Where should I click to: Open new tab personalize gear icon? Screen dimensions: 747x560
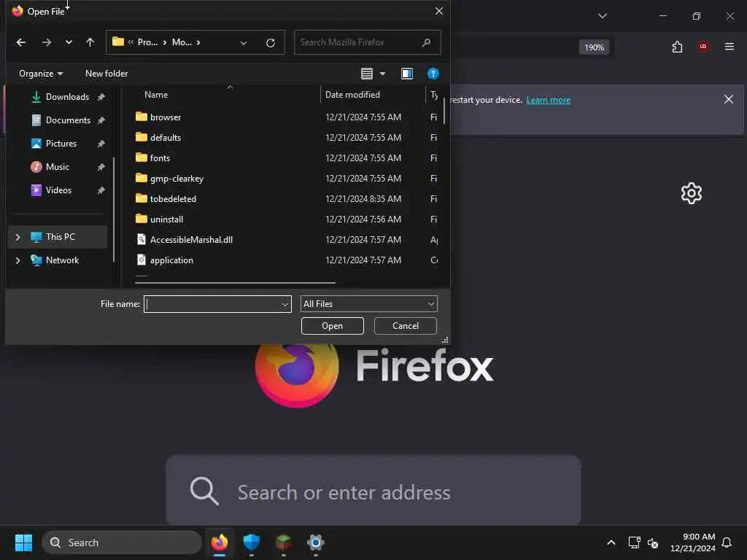coord(691,193)
